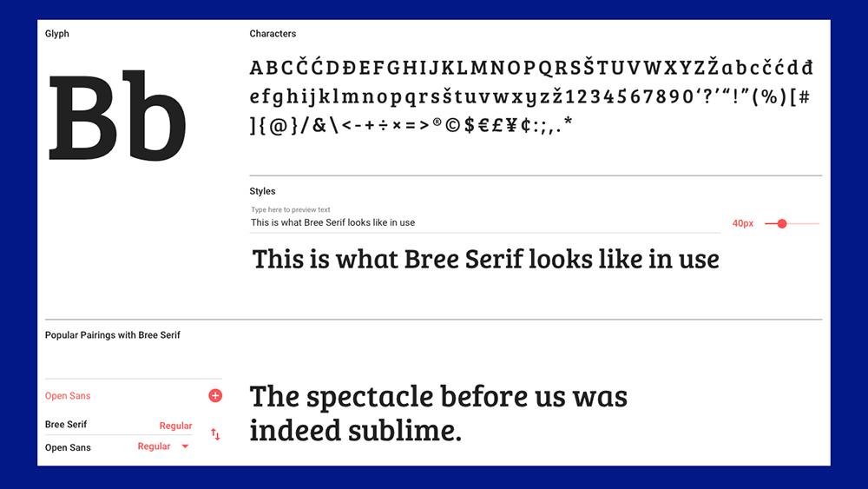Click the symbols row with currency signs
Screen dimensions: 868x489
411,125
